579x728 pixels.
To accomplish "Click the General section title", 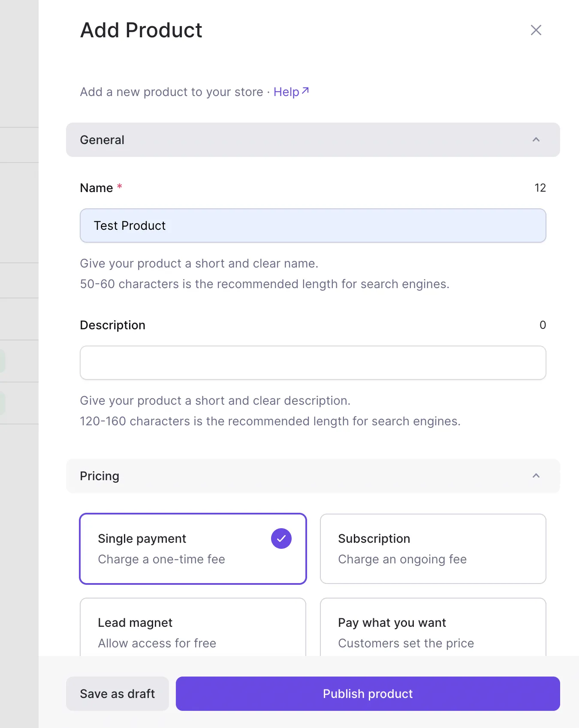I will click(102, 140).
